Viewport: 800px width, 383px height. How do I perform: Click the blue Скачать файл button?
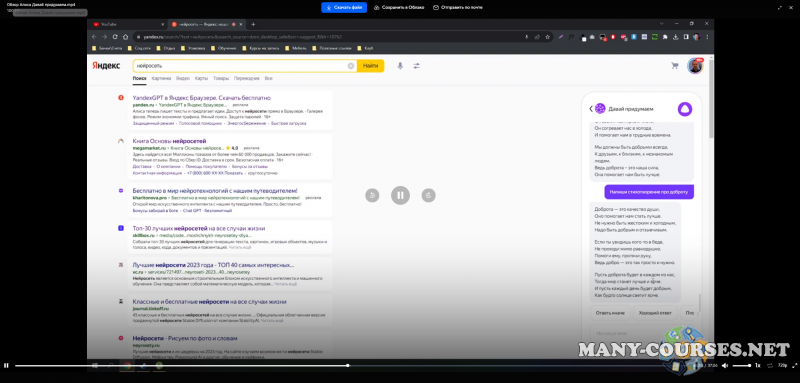[344, 8]
